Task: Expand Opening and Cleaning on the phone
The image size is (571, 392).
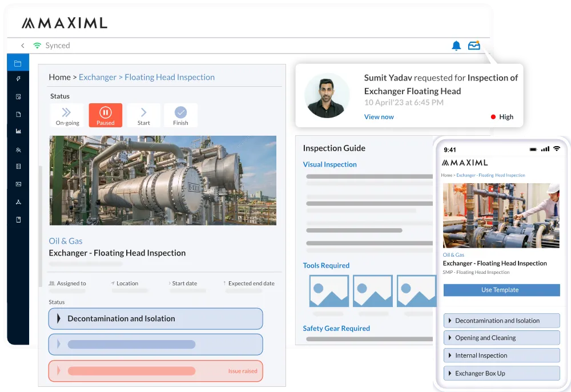Action: pyautogui.click(x=501, y=338)
